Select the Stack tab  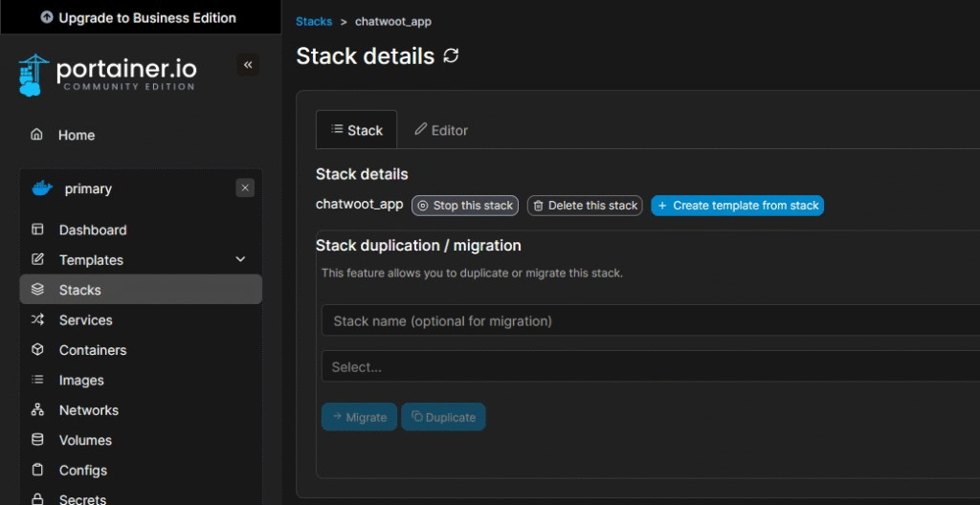356,130
